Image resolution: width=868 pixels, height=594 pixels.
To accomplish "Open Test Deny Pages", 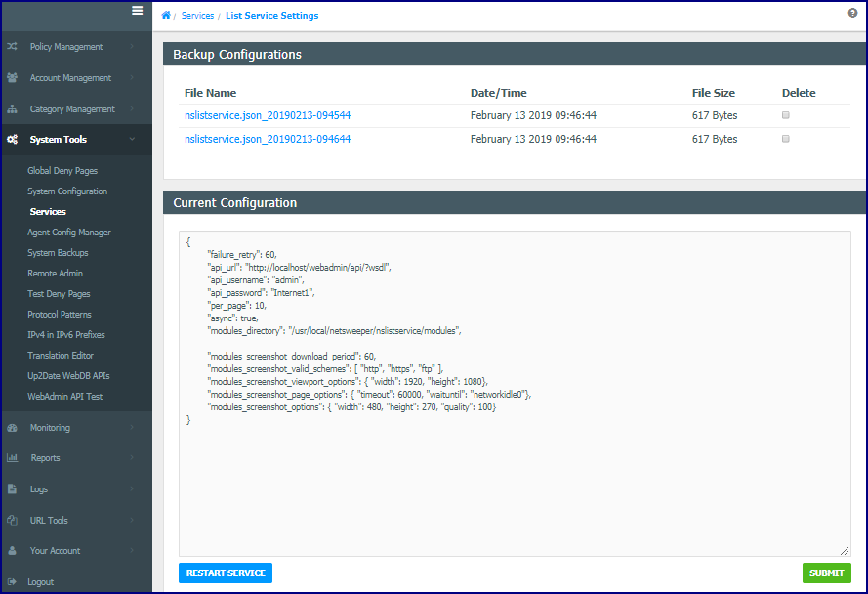I will pyautogui.click(x=59, y=294).
